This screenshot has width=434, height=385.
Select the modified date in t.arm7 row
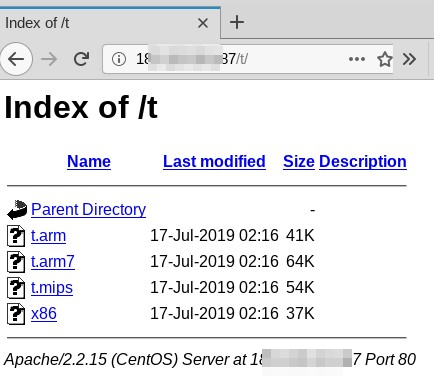pyautogui.click(x=214, y=261)
